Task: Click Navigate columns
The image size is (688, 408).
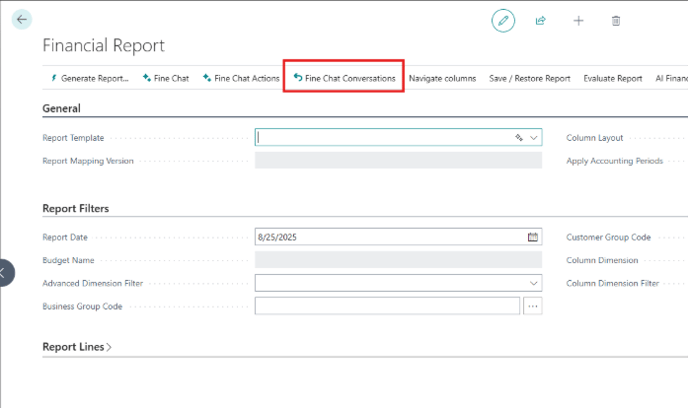Action: 442,78
